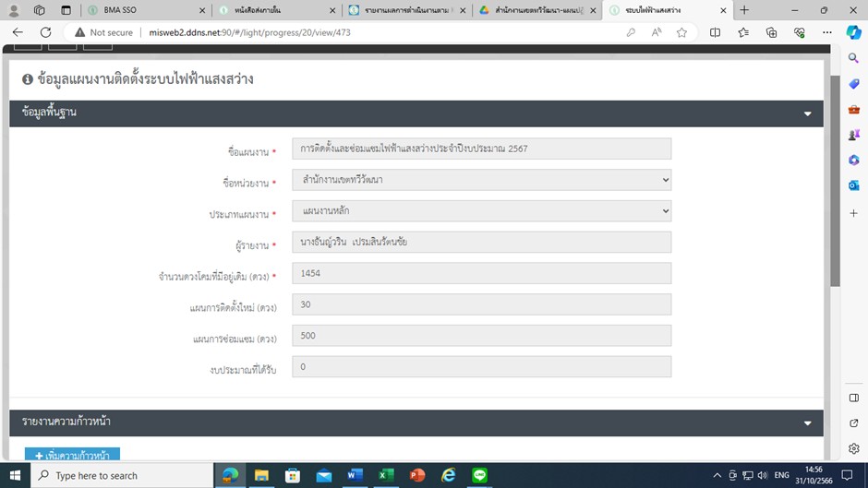Open the Outlook icon in Edge sidebar

pos(854,185)
